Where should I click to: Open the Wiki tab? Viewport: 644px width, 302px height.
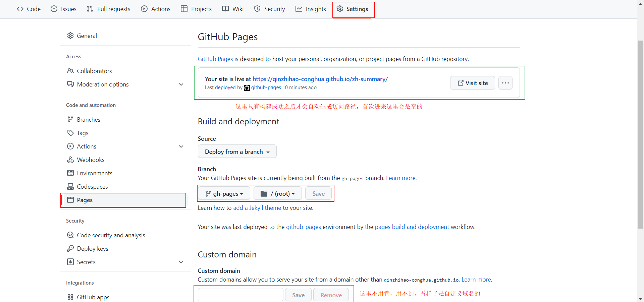pyautogui.click(x=233, y=9)
